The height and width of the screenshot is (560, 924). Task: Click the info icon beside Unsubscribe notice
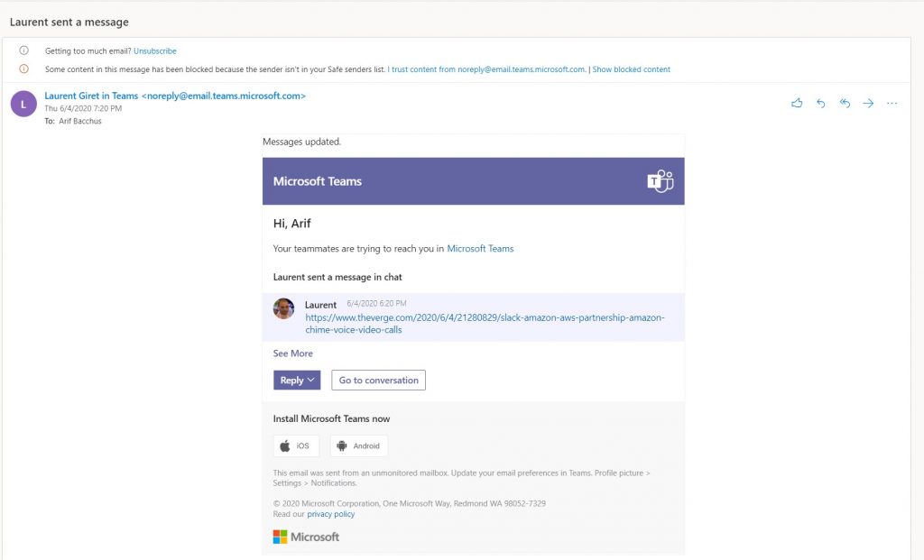coord(24,50)
